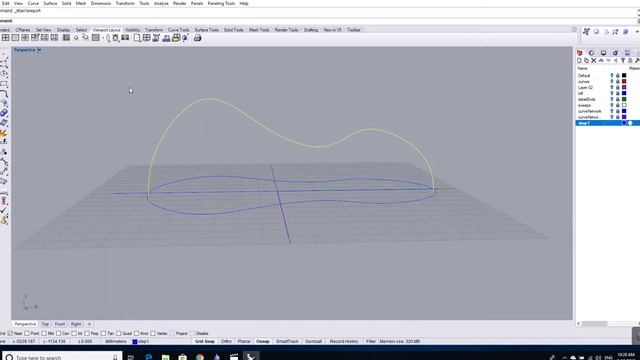The height and width of the screenshot is (360, 640).
Task: Add a viewport tab with plus button
Action: pyautogui.click(x=89, y=324)
